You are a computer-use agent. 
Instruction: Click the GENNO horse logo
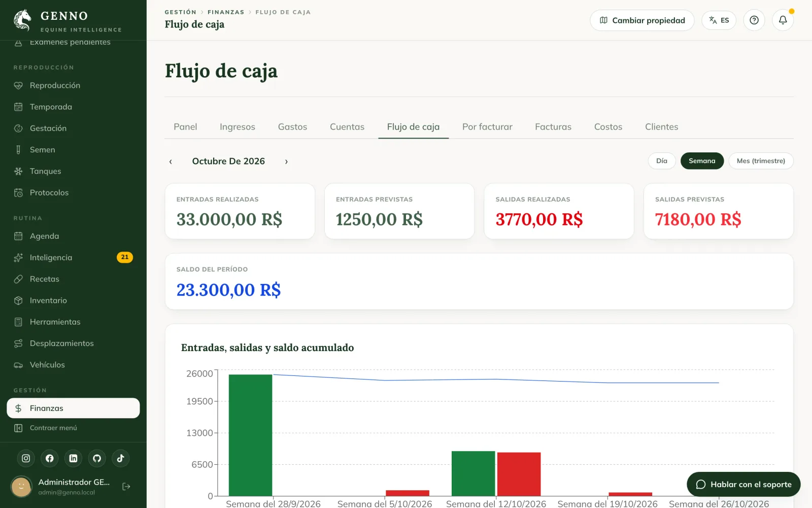[22, 20]
